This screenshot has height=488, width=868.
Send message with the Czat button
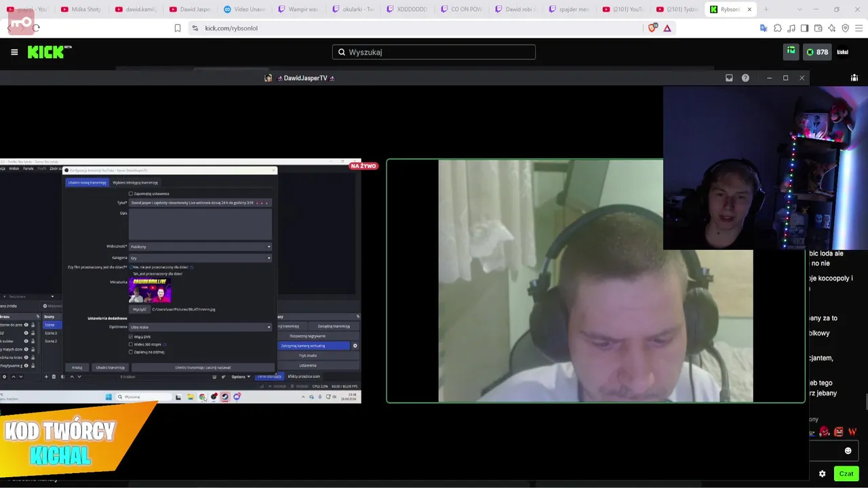(x=846, y=474)
